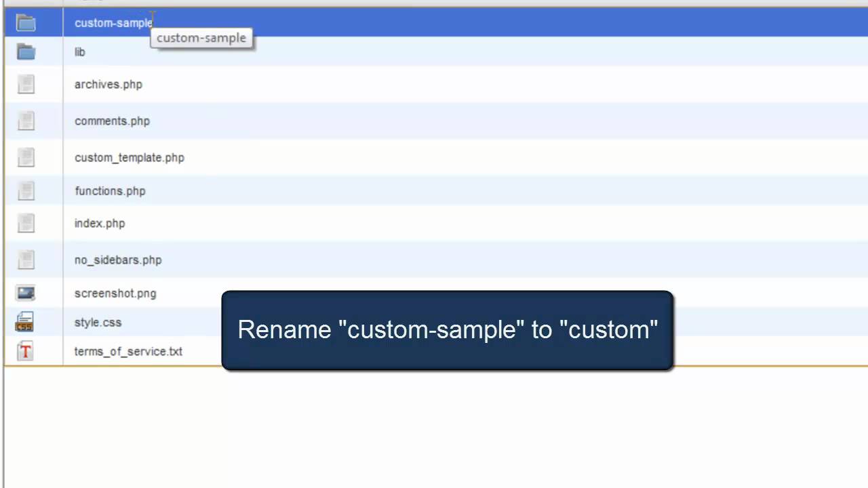Click the custom-sample folder icon
Image resolution: width=868 pixels, height=488 pixels.
[x=26, y=23]
